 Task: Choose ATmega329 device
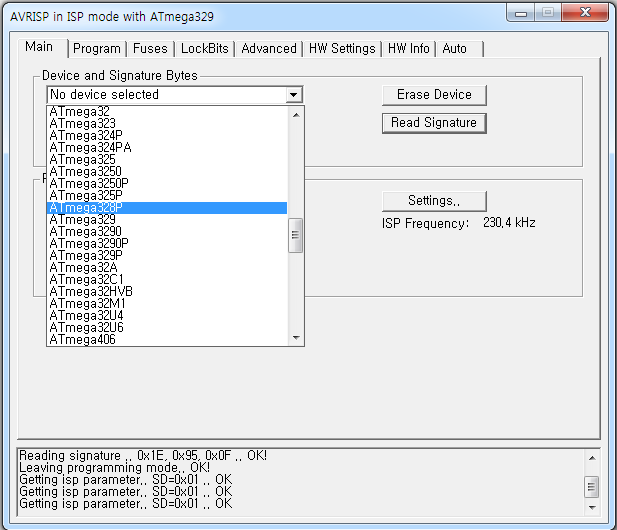pyautogui.click(x=167, y=220)
